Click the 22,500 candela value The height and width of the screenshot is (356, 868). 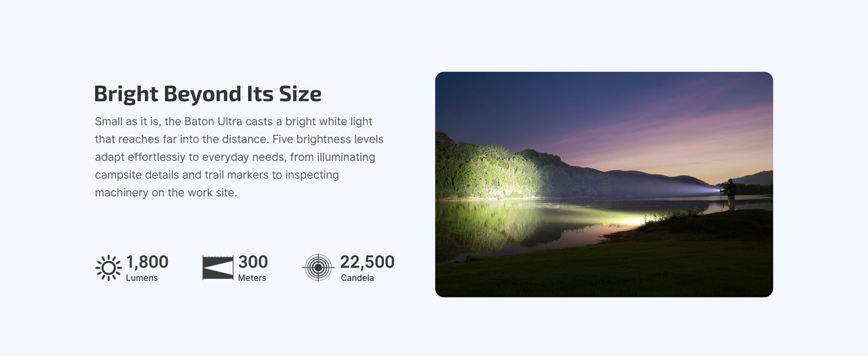tap(367, 262)
